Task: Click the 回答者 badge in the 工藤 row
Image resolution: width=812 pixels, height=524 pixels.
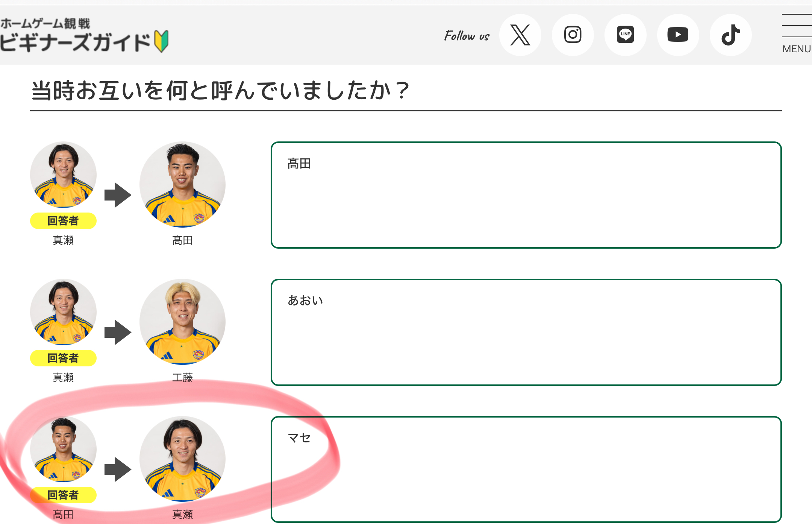Action: [63, 358]
